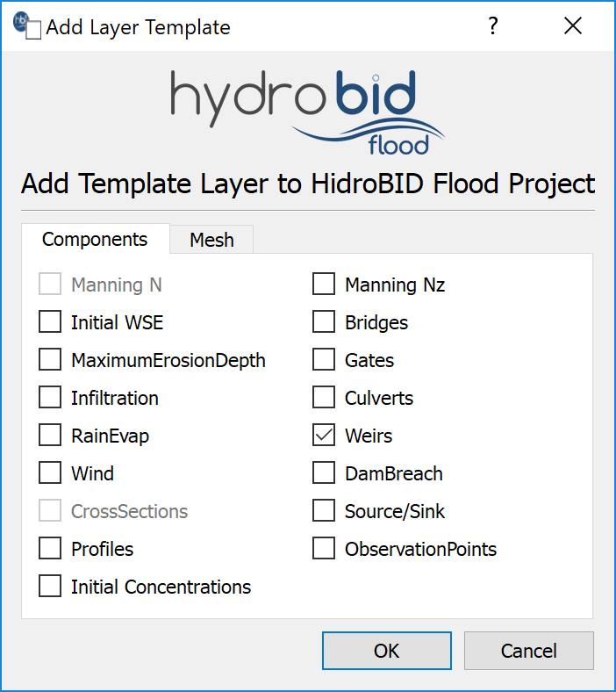Check the Manning Nz option
The image size is (616, 692).
(324, 285)
